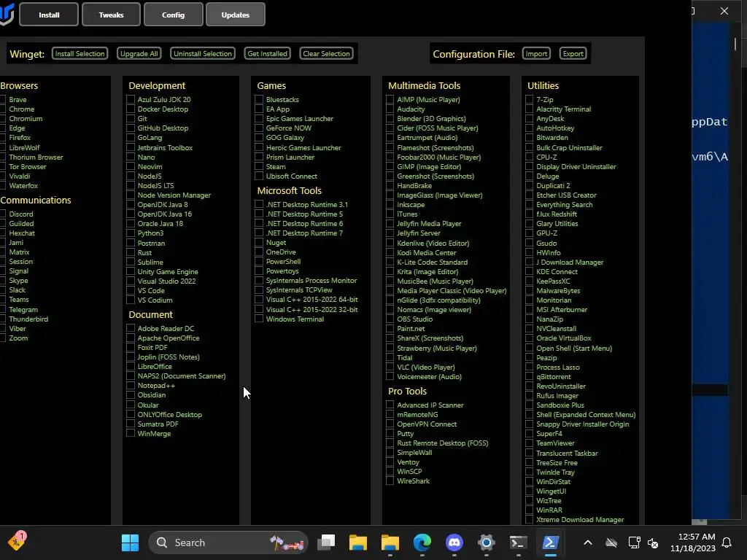Check the Adobe Reader DC checkbox
The height and width of the screenshot is (560, 747).
131,328
